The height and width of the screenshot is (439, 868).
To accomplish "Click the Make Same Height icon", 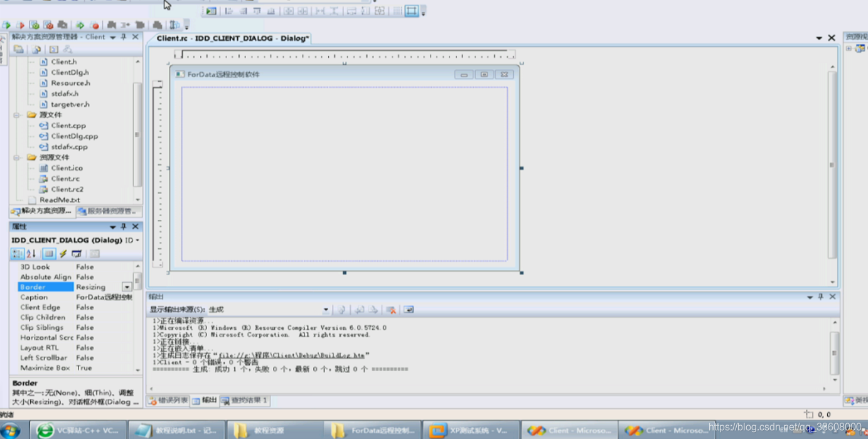I will tap(365, 11).
